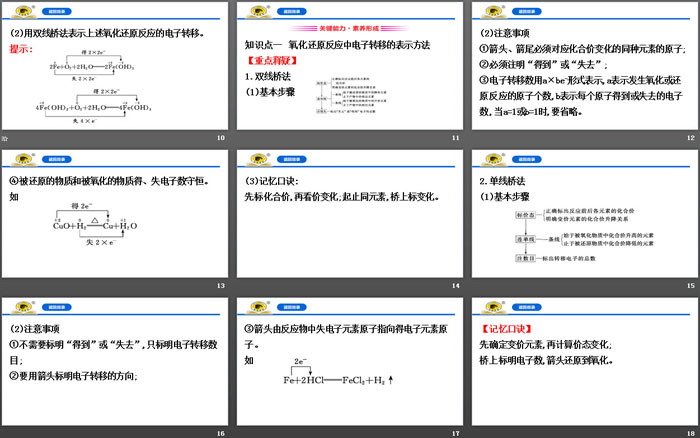This screenshot has height=438, width=700.
Task: Select the 【重点释疑】 heading on slide 11
Action: point(273,60)
